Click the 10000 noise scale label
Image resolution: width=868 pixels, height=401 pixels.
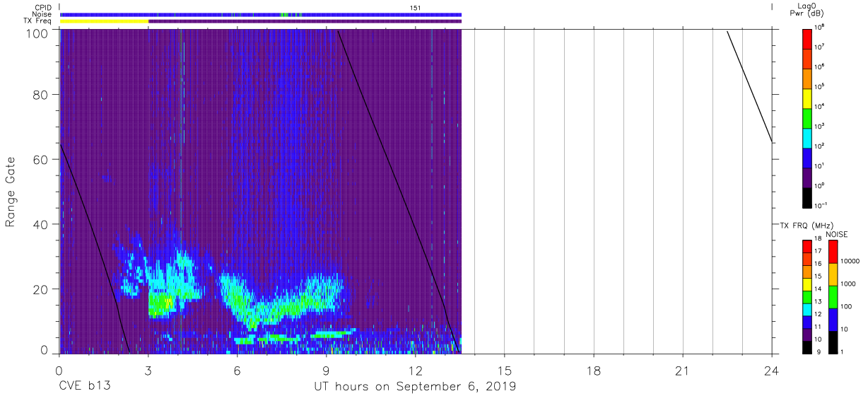tap(851, 261)
